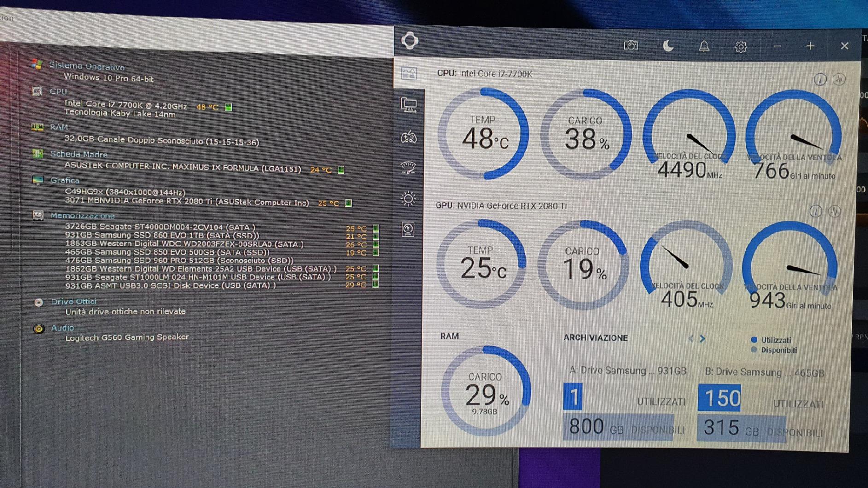Click the NZXT CAM logo icon

pos(409,41)
